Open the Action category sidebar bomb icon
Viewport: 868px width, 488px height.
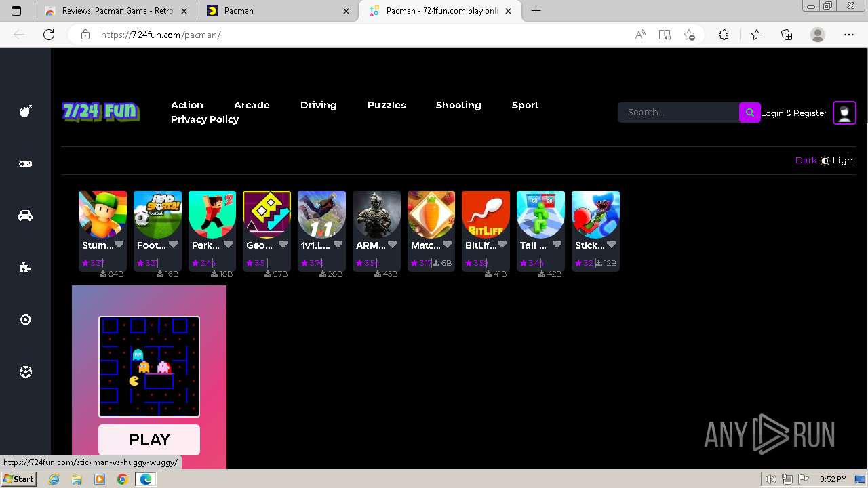pos(26,111)
